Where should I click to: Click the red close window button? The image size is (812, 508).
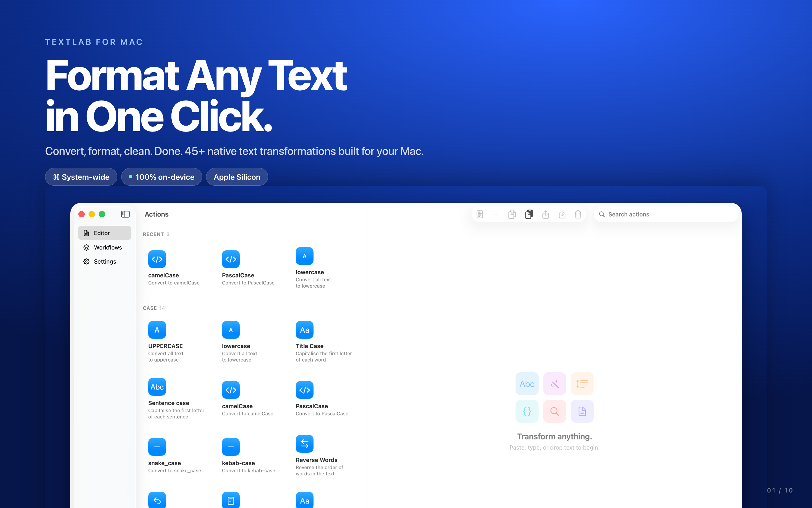[x=81, y=214]
